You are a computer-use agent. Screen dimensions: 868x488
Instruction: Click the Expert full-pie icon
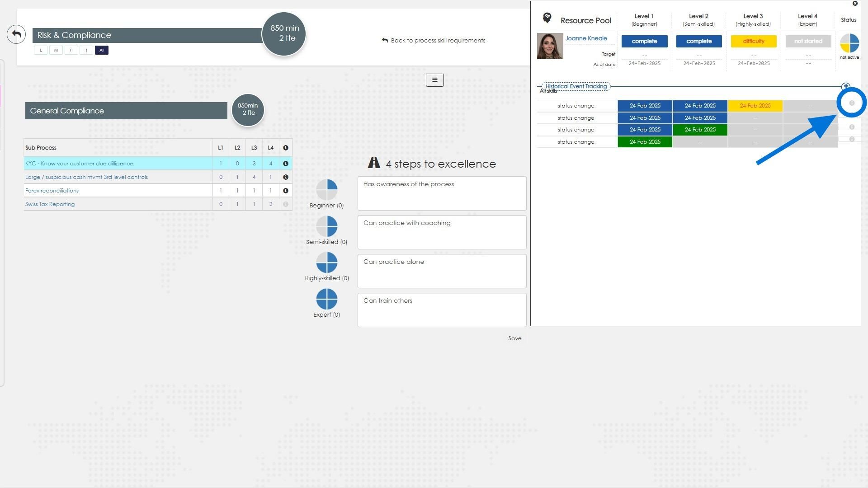(326, 299)
